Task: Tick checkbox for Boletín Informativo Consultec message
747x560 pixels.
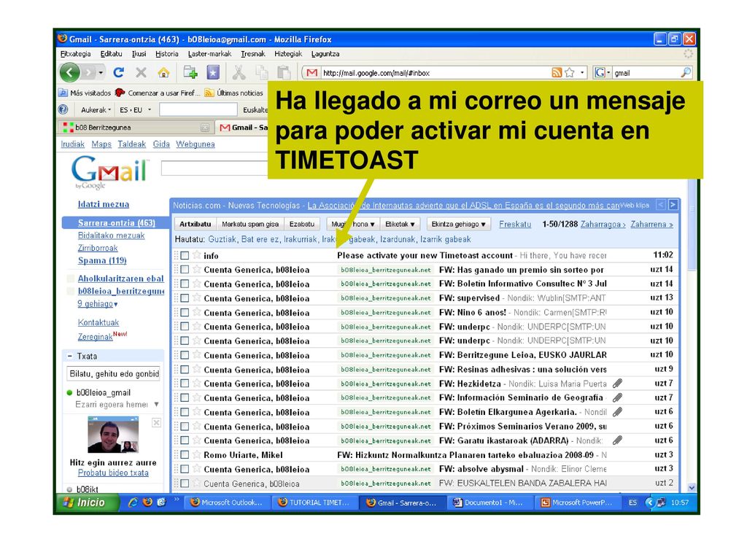Action: point(185,284)
